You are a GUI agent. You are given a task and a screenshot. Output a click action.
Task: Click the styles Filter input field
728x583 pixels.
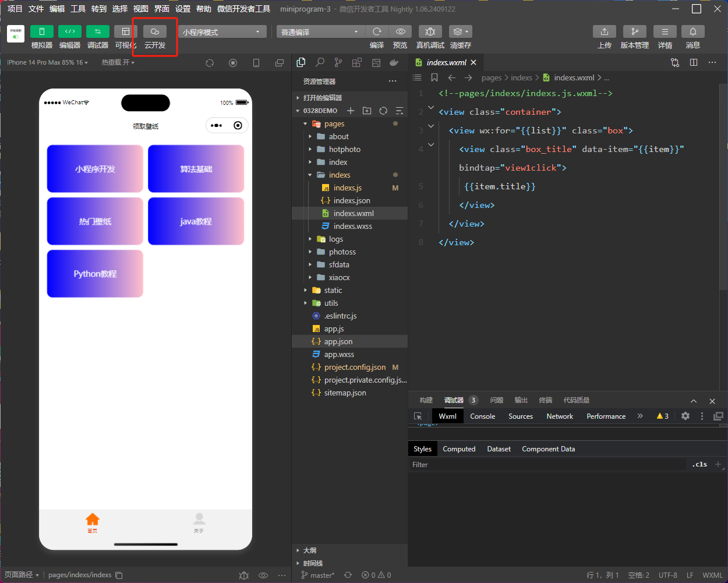point(547,464)
